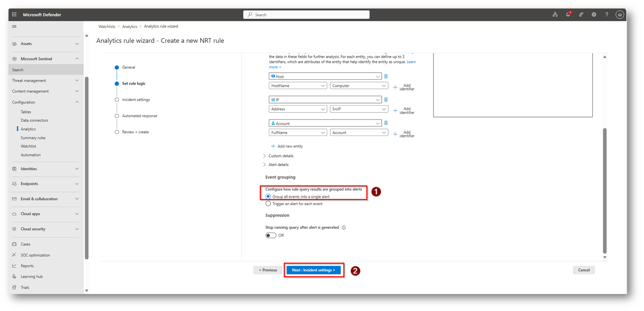
Task: Open the Address identifier dropdown
Action: (298, 109)
